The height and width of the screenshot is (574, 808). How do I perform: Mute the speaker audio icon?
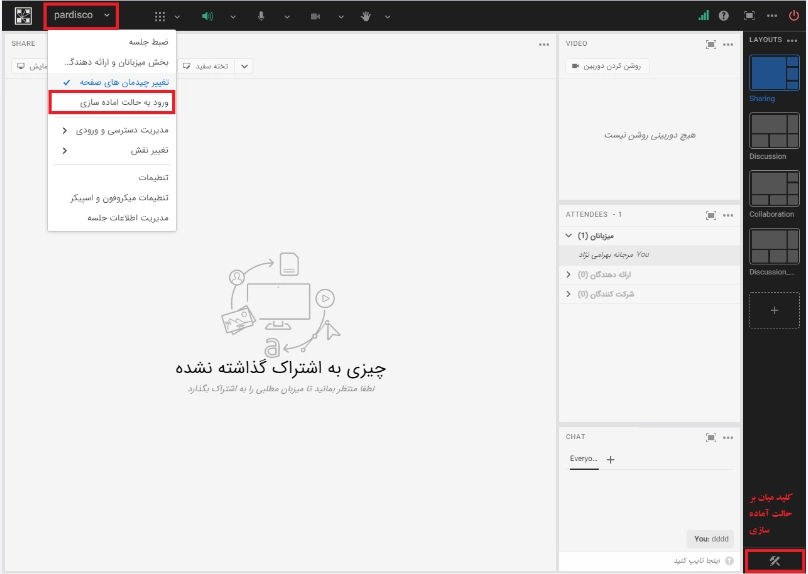(207, 16)
